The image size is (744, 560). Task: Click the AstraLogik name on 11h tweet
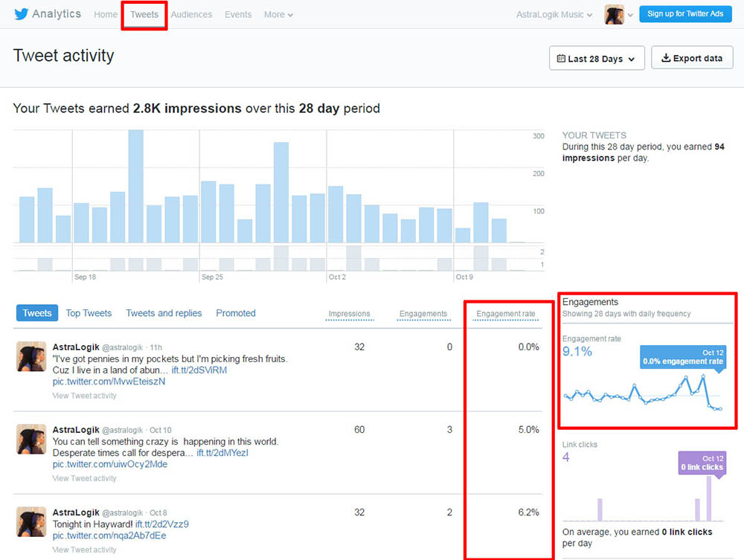(76, 347)
